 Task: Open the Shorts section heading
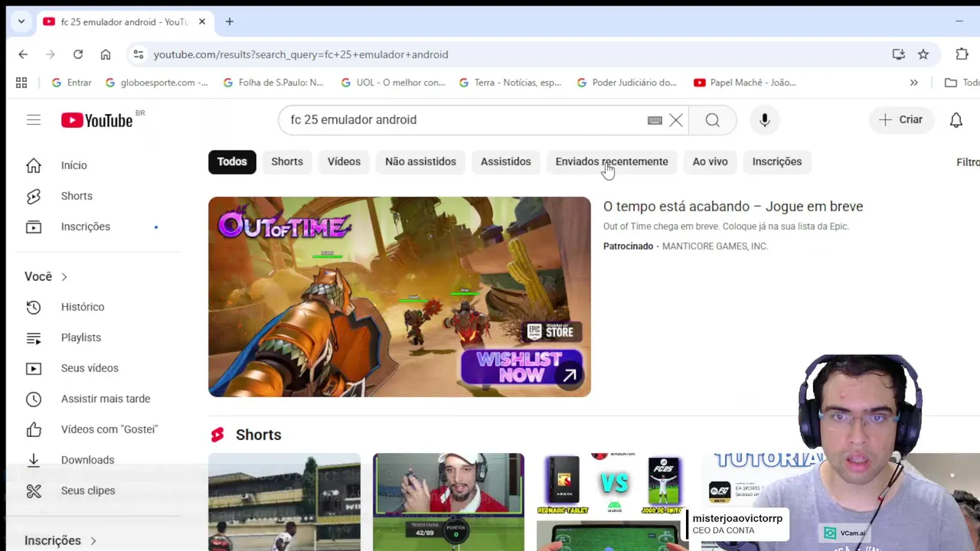pyautogui.click(x=258, y=435)
